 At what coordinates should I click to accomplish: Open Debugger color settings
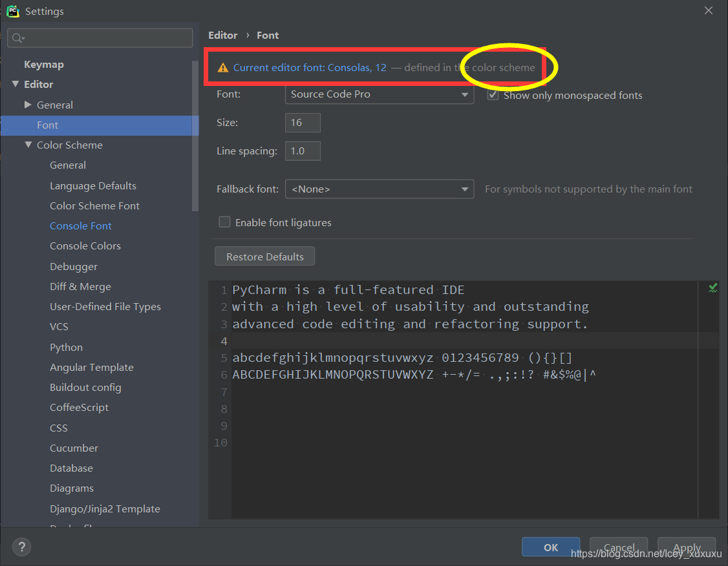click(74, 266)
